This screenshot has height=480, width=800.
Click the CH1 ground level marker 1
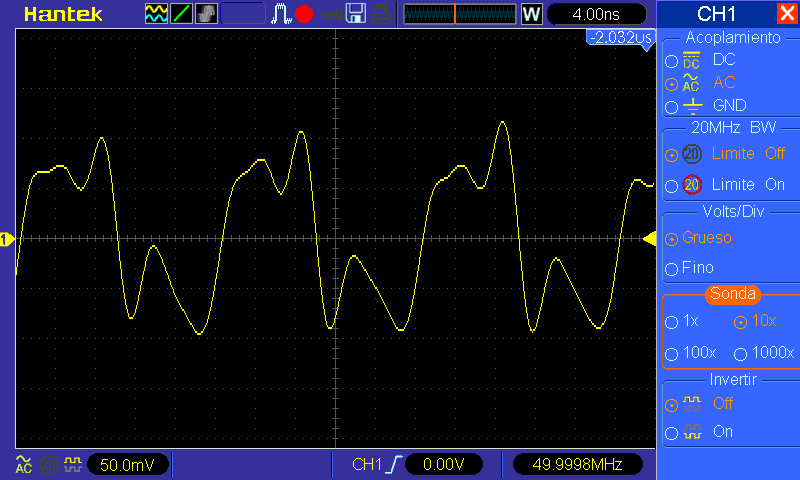[7, 239]
